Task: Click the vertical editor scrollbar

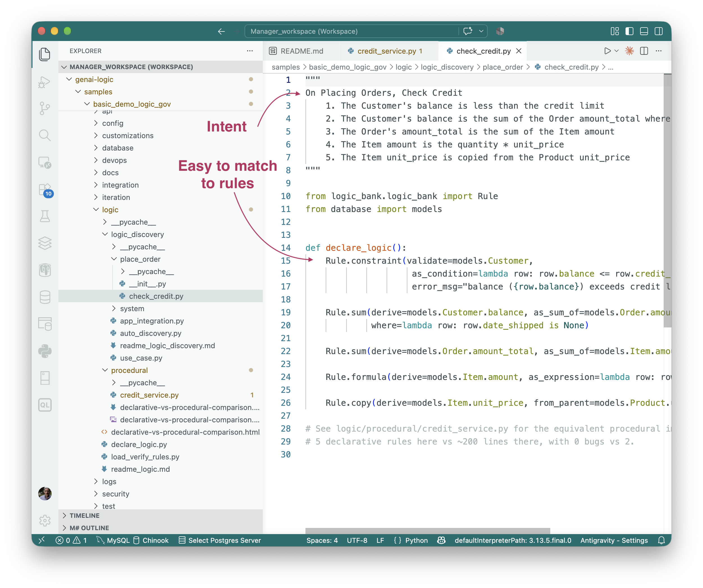Action: tap(667, 201)
